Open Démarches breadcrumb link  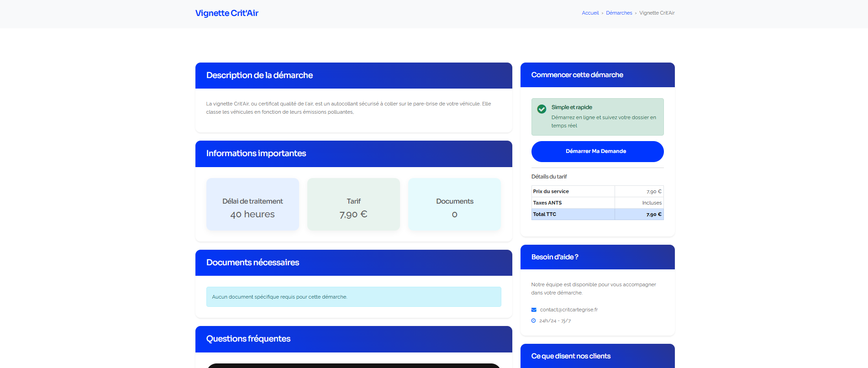(619, 13)
